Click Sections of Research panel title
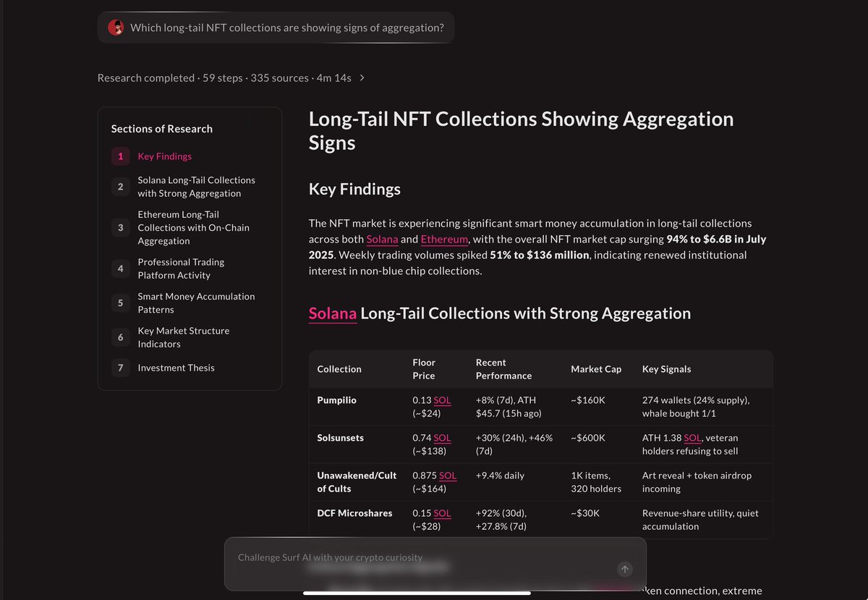Screen dimensions: 868x600 click(162, 129)
